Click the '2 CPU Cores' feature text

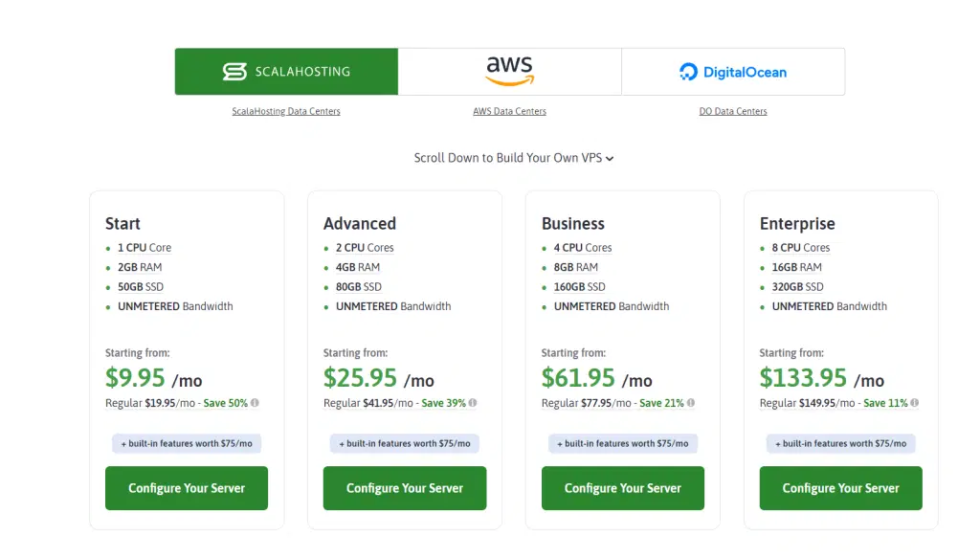[x=365, y=248]
